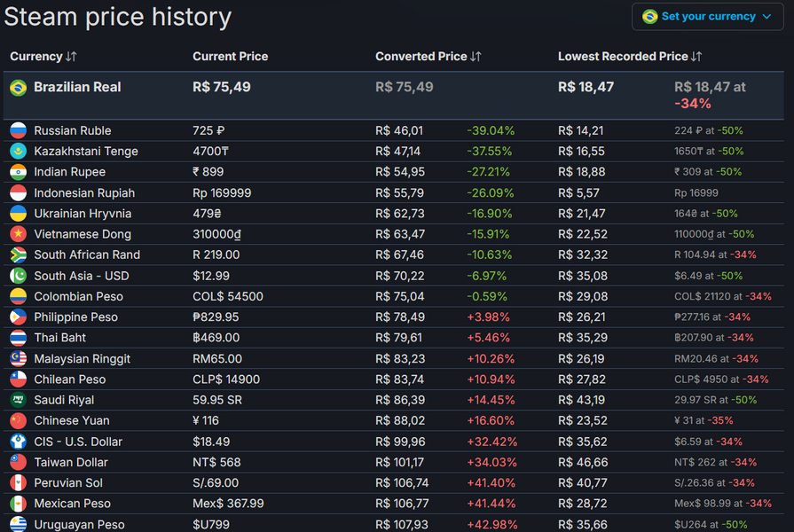Click the Brazilian Real flag icon
Viewport: 794px width, 532px height.
tap(18, 88)
